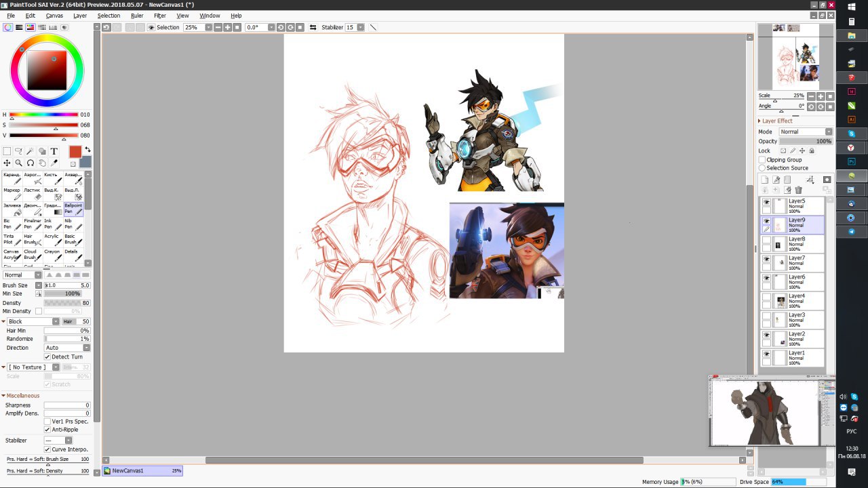Select the Hand pan tool
Image resolution: width=868 pixels, height=488 pixels.
pos(42,163)
